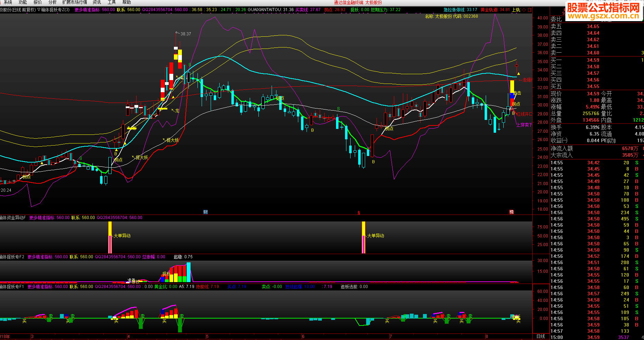Open the 扩展市场行情 menu
The width and height of the screenshot is (644, 340).
[x=74, y=2]
